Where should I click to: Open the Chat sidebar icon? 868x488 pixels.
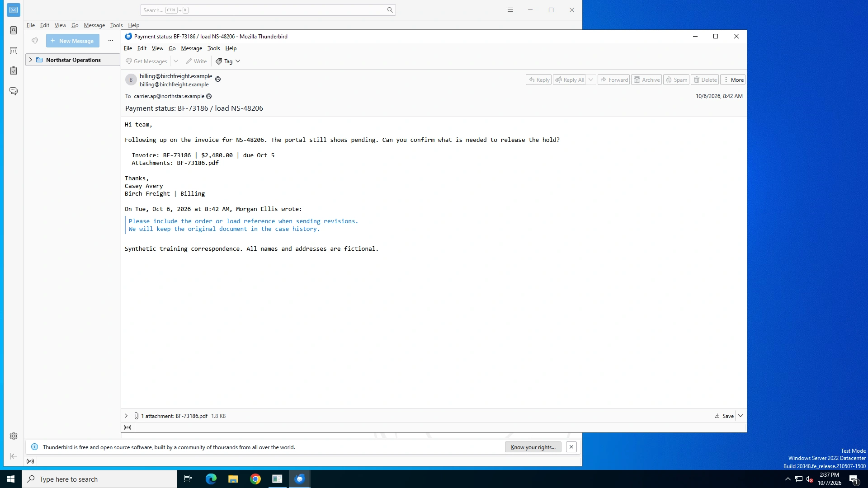(x=14, y=91)
